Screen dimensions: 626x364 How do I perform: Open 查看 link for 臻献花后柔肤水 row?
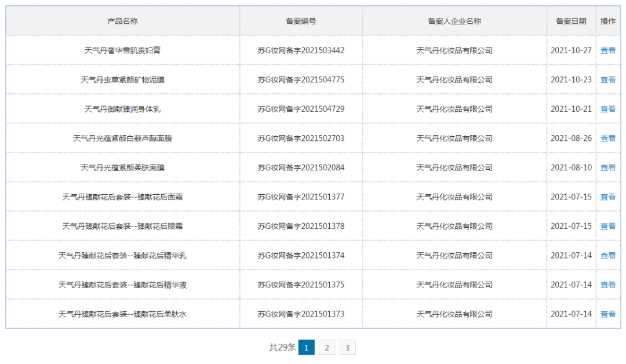[x=607, y=314]
